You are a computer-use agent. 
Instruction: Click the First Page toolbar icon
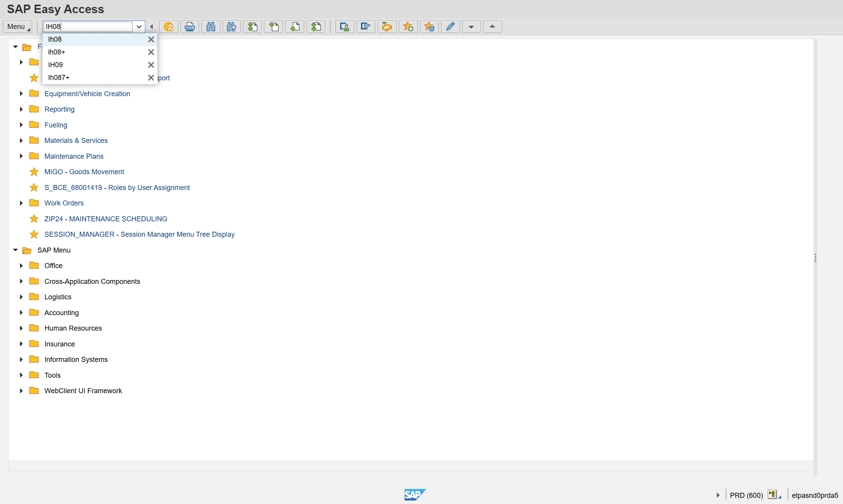coord(253,27)
